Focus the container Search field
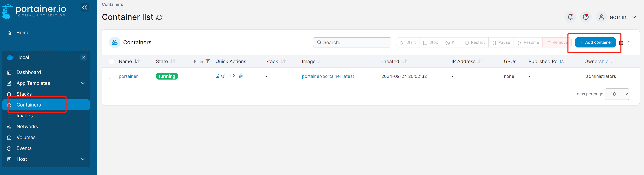The height and width of the screenshot is (175, 644). [x=352, y=42]
